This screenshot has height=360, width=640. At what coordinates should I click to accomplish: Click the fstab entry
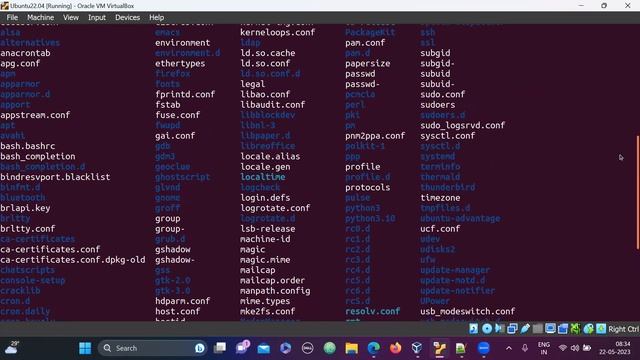click(167, 105)
